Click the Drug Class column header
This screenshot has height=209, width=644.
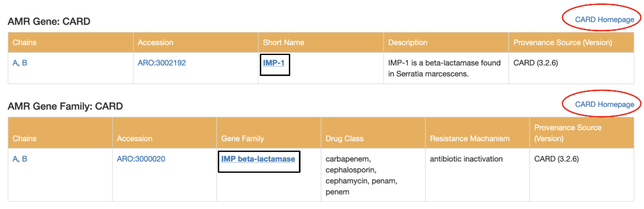pos(344,139)
